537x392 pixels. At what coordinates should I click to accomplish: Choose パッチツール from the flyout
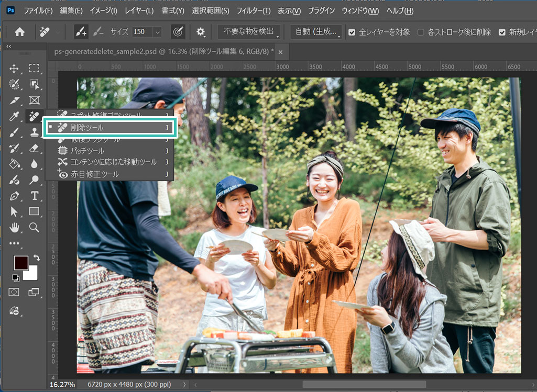coord(110,151)
